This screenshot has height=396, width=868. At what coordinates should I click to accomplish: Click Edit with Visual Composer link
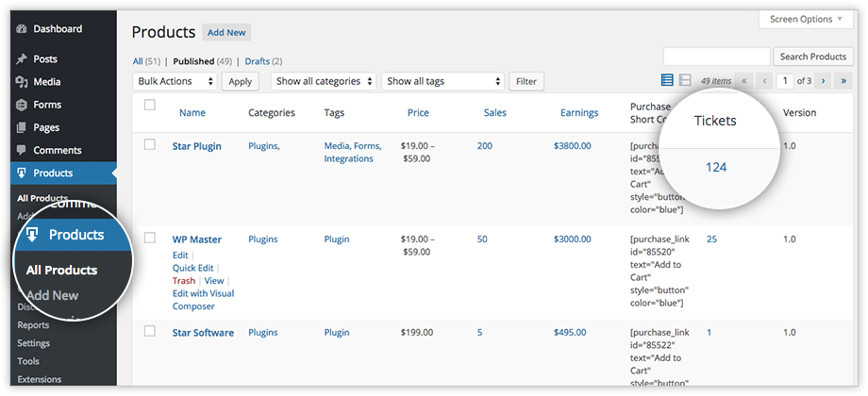[x=203, y=300]
